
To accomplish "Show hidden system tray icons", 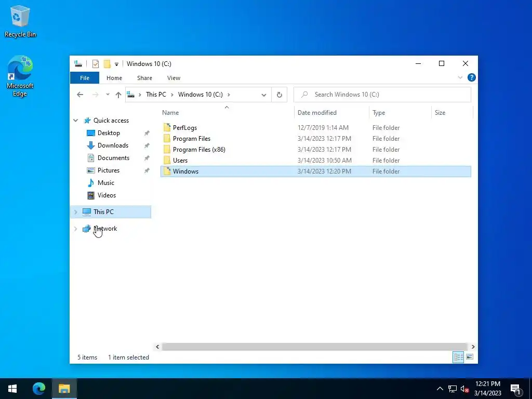I will (440, 389).
